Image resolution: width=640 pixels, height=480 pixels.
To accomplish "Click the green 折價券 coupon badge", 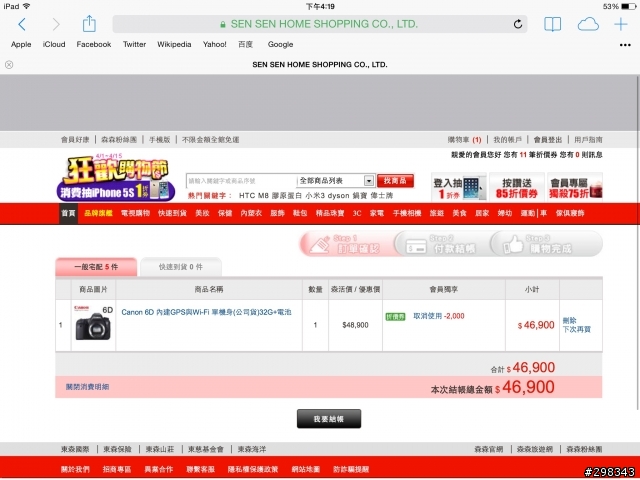I will click(395, 316).
